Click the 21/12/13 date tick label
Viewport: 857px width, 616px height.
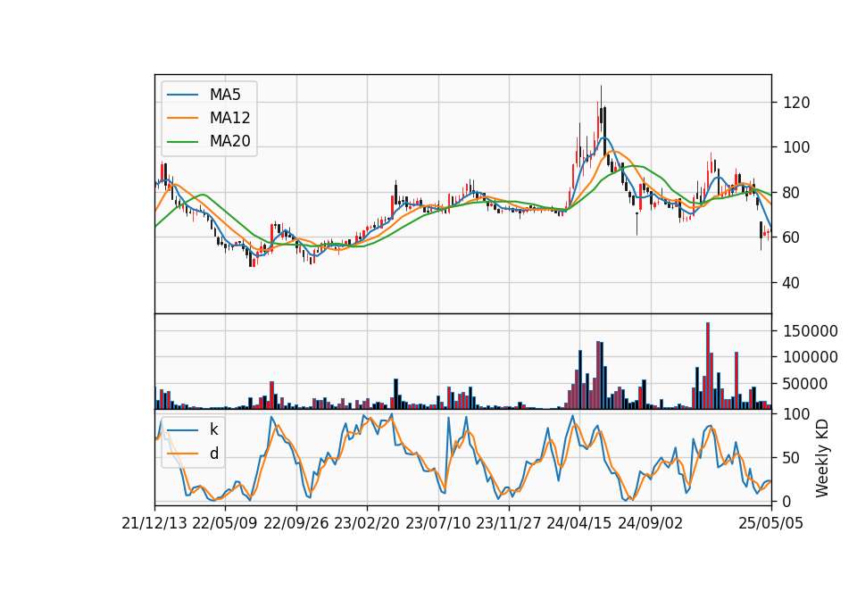(x=154, y=523)
